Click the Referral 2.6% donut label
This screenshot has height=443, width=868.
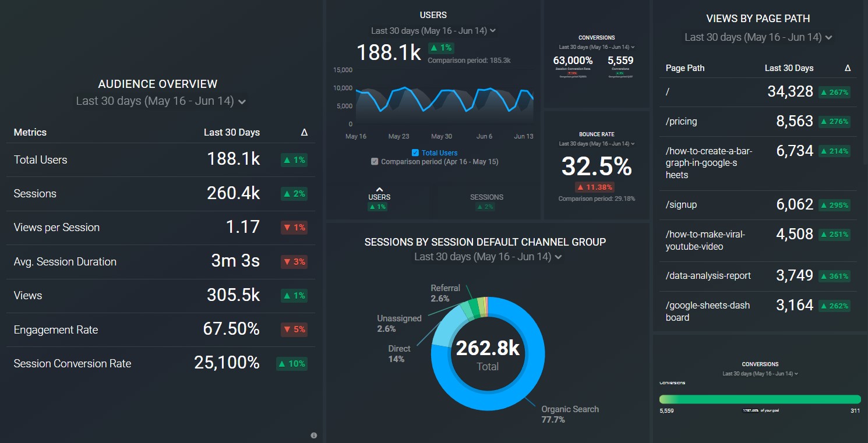(x=445, y=293)
